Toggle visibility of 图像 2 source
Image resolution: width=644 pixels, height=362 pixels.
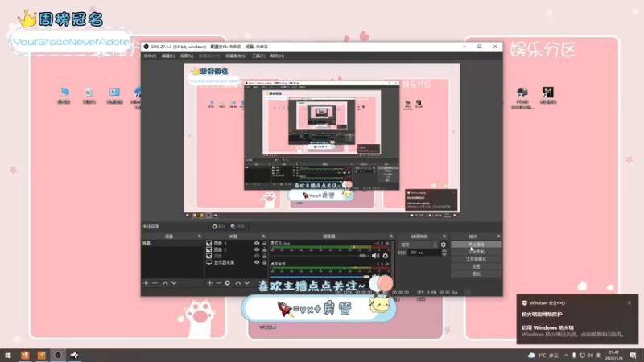click(257, 249)
